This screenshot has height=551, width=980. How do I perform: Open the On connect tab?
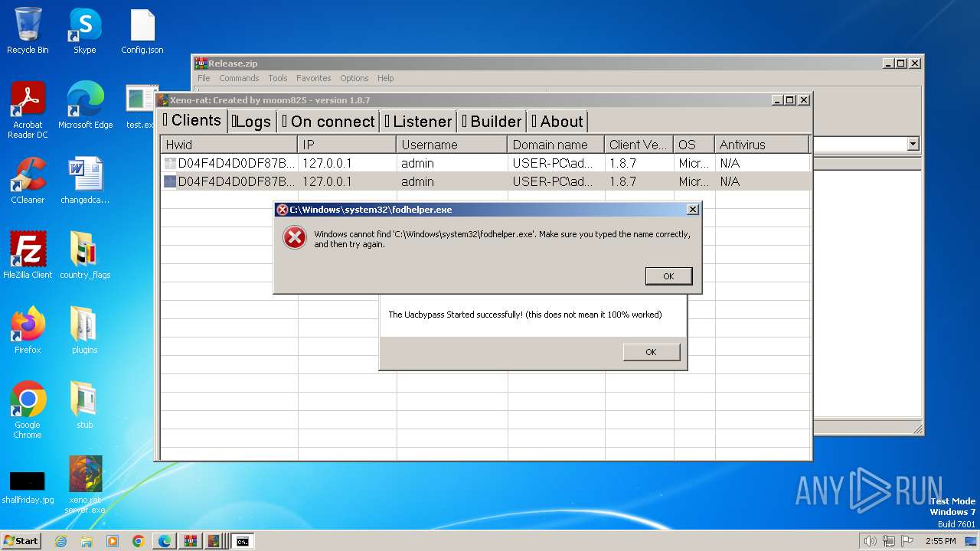[x=328, y=121]
